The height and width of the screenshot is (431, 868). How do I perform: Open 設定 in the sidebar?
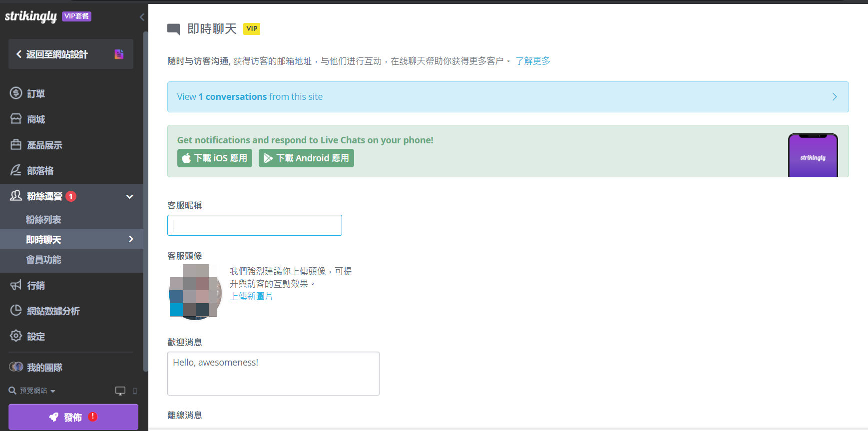tap(36, 337)
